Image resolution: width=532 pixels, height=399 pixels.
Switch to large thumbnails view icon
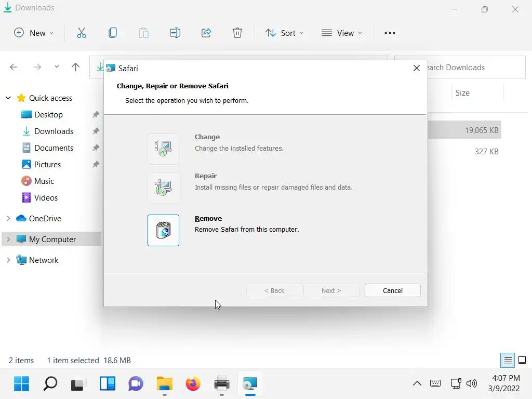(x=522, y=361)
